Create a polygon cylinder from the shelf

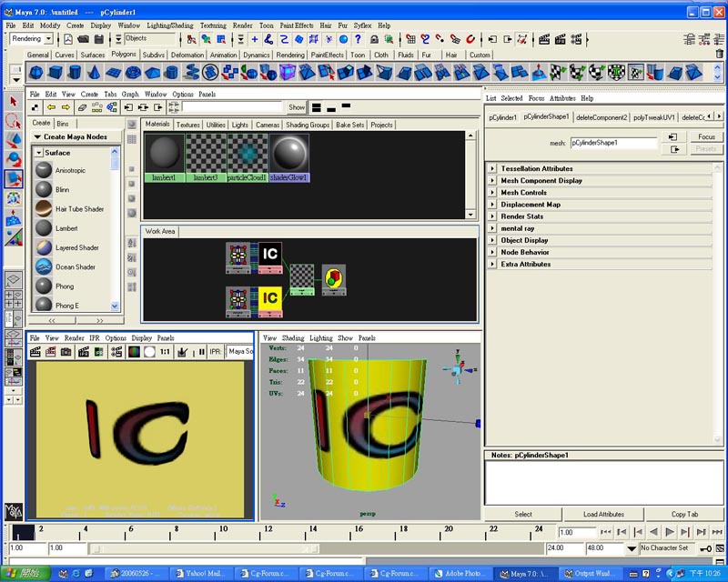75,73
